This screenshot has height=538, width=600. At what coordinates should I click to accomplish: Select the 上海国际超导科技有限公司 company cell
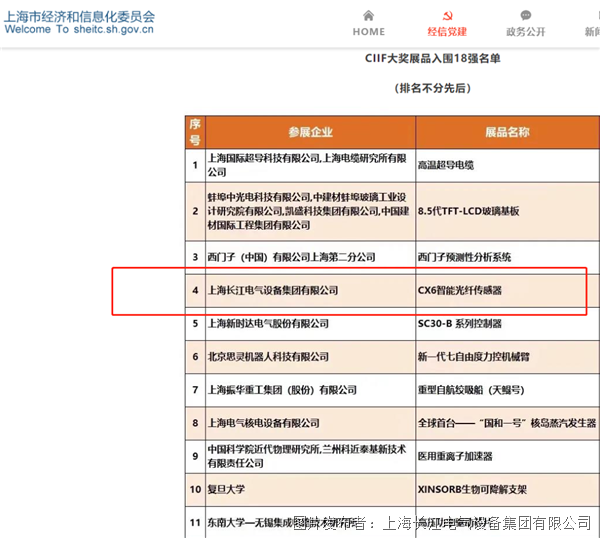pos(310,165)
